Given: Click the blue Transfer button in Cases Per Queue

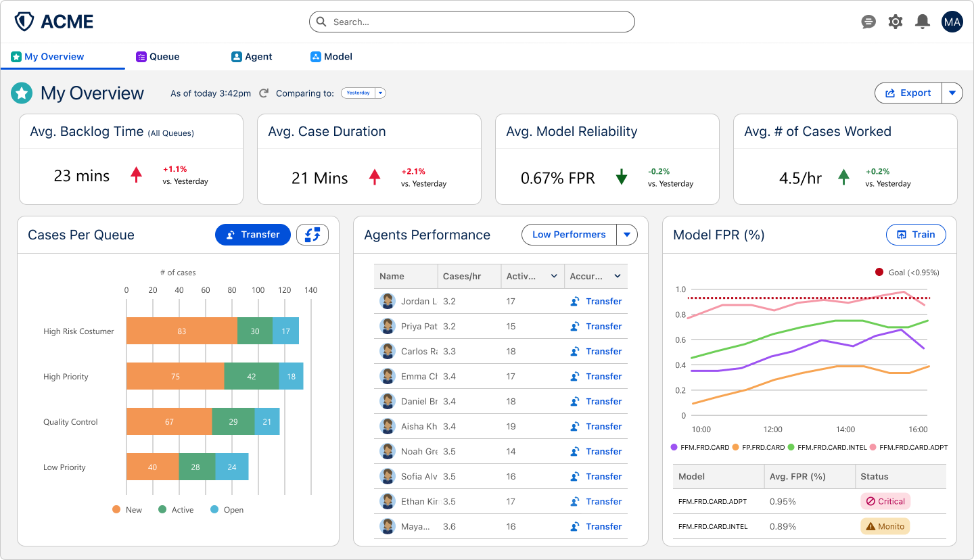Looking at the screenshot, I should [x=253, y=235].
